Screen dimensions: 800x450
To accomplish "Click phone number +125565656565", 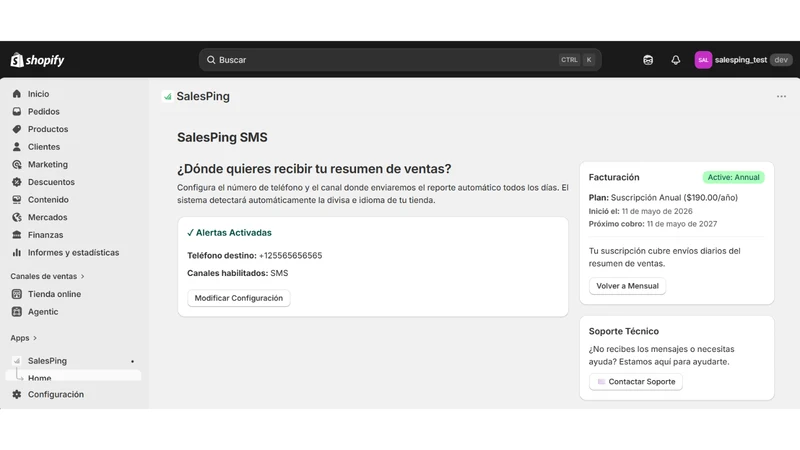I will (x=290, y=256).
